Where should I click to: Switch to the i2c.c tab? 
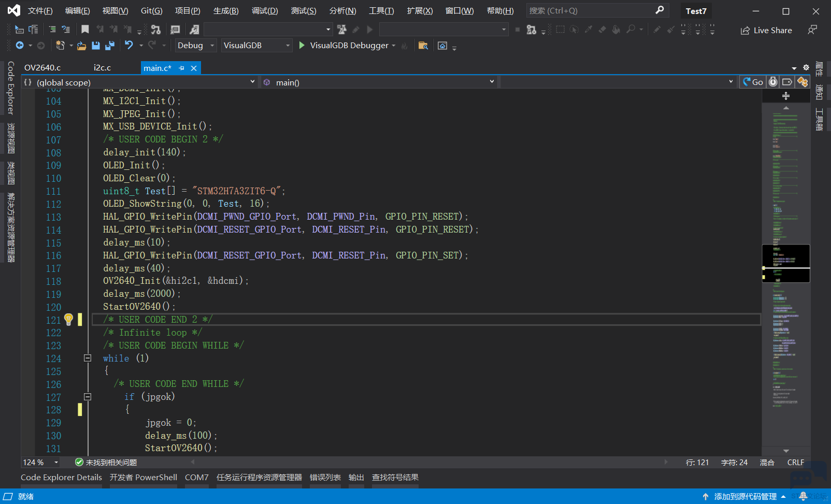[102, 67]
